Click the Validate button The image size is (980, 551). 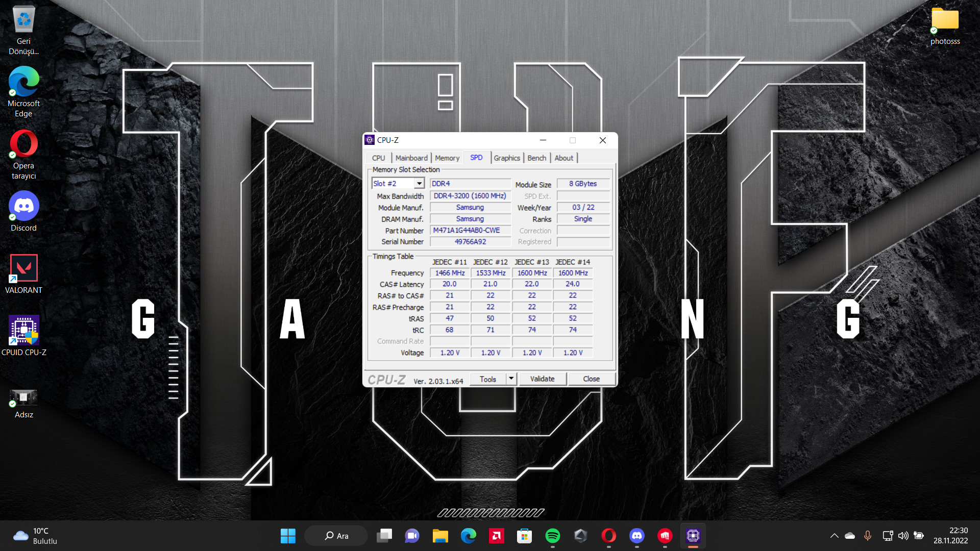coord(542,379)
